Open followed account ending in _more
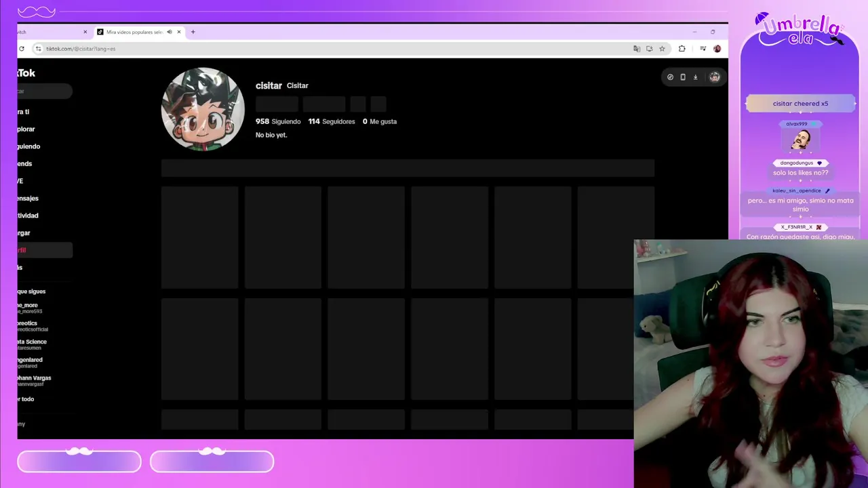Image resolution: width=868 pixels, height=488 pixels. [30, 308]
